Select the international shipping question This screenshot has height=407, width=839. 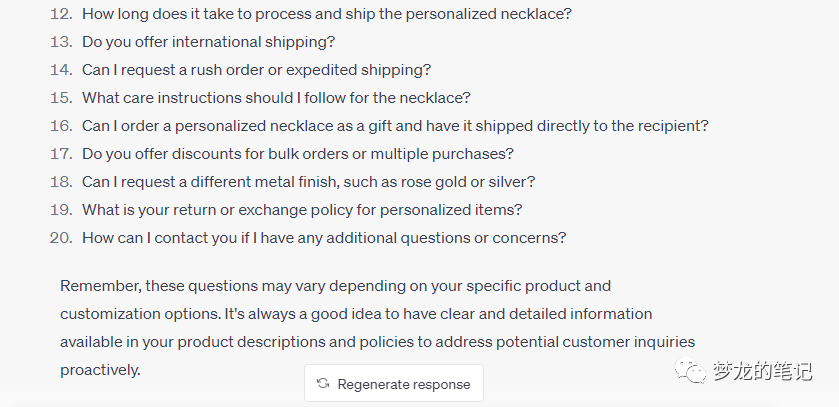[x=208, y=42]
